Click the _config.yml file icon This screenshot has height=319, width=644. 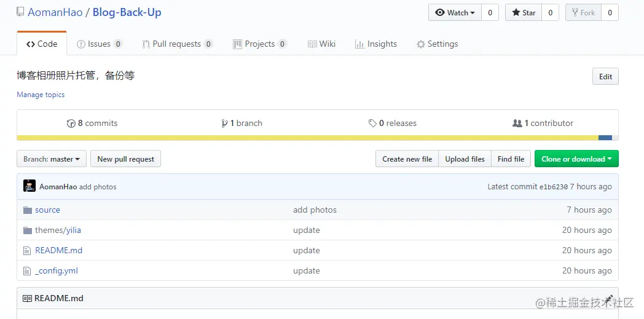[27, 271]
